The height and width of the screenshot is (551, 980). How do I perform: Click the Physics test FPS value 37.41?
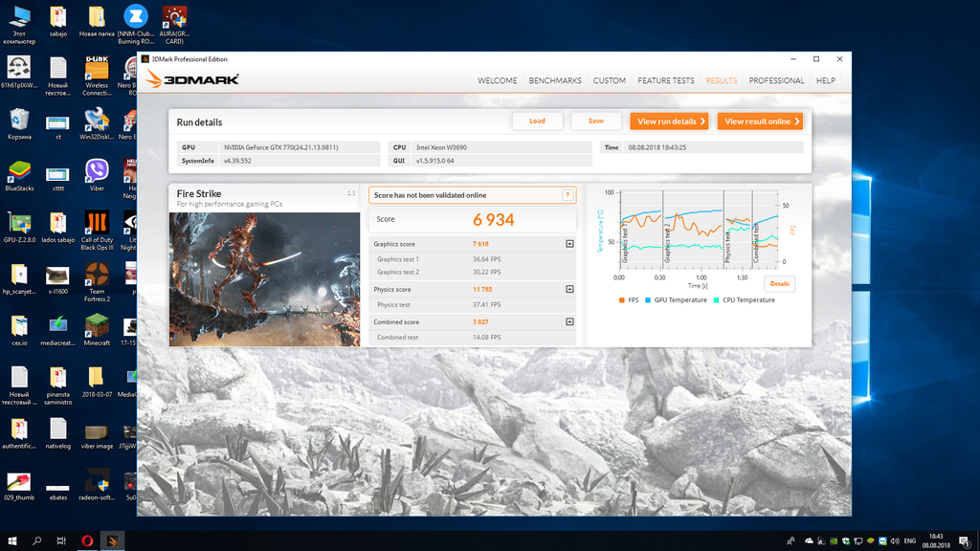click(486, 305)
